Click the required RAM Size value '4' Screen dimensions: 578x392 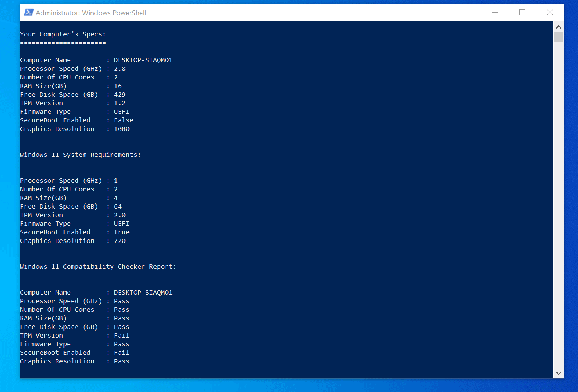116,198
